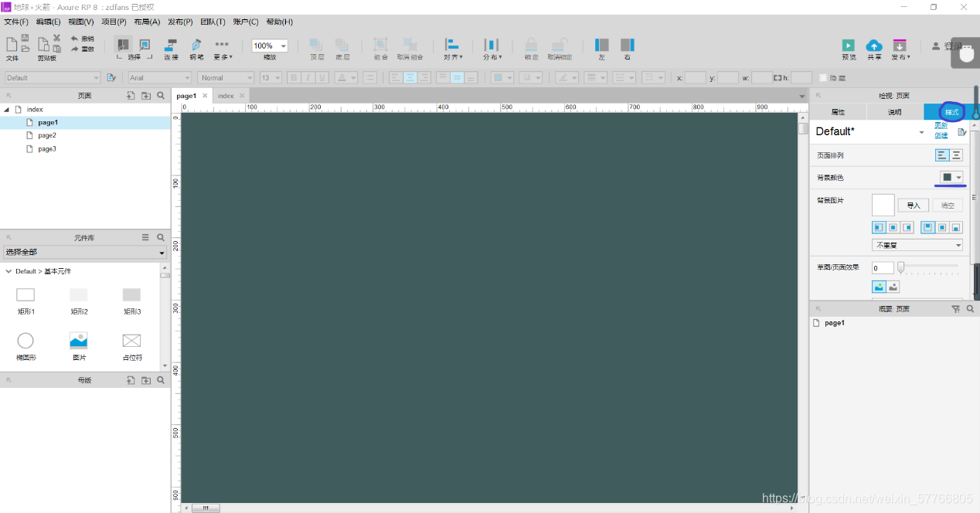
Task: Select the 钢笔 pen tool
Action: click(196, 48)
